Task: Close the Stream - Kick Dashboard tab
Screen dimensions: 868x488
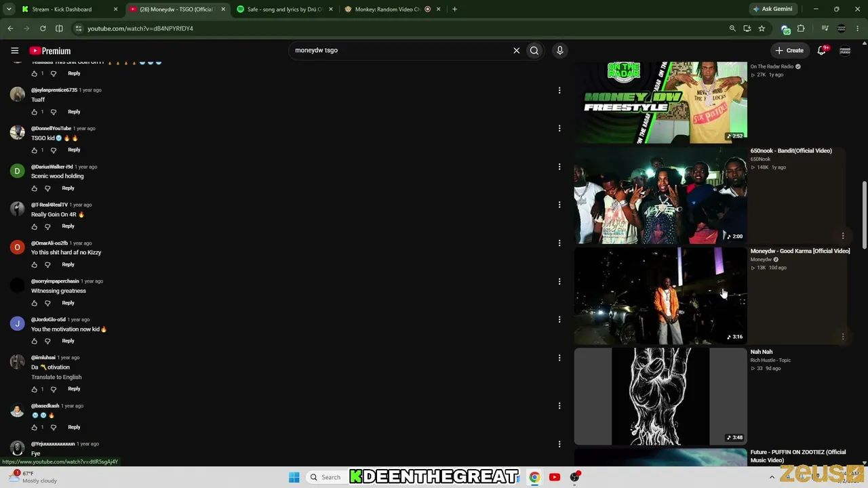Action: [x=115, y=9]
